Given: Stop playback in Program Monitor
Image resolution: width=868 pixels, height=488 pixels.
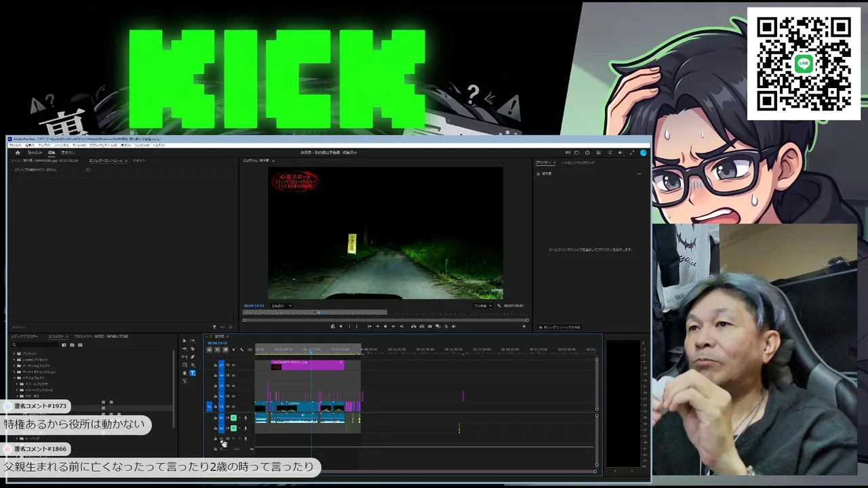Looking at the screenshot, I should (385, 327).
